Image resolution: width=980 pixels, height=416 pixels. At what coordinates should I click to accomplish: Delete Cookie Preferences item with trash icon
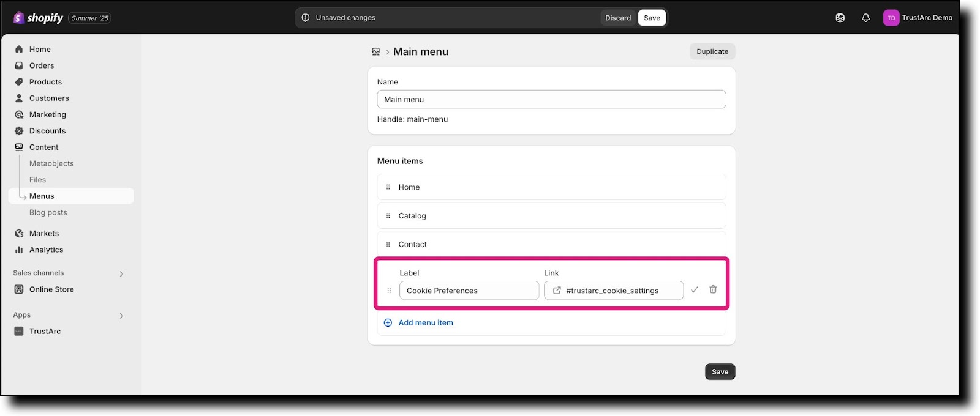(713, 290)
